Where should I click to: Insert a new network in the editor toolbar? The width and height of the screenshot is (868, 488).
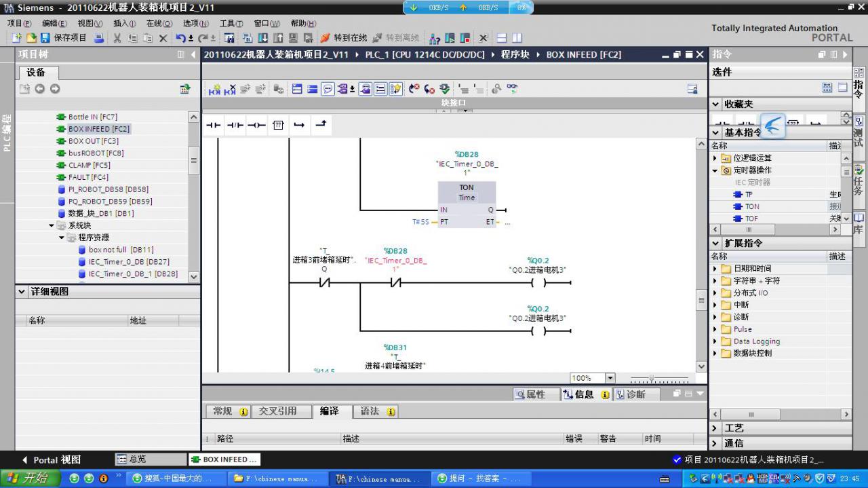point(215,89)
